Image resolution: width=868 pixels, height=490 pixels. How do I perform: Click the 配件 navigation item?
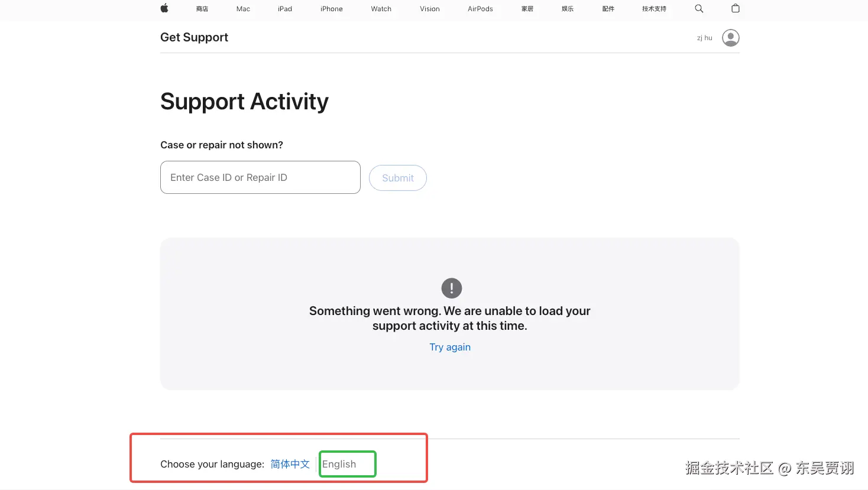[608, 9]
